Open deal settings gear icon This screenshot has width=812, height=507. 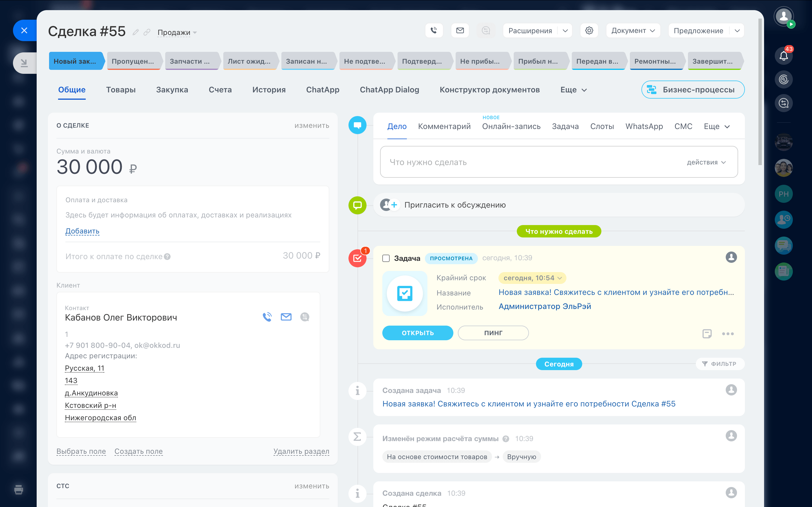(x=589, y=30)
